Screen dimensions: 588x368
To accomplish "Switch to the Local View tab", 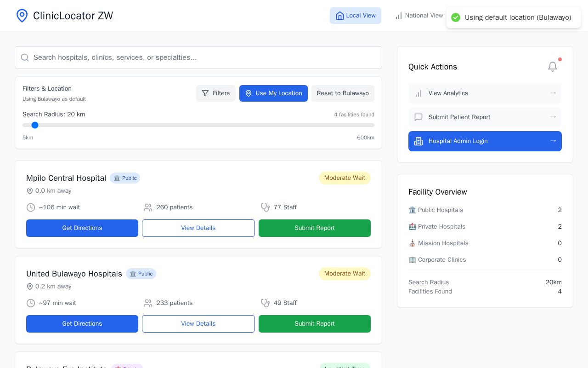I will (356, 16).
